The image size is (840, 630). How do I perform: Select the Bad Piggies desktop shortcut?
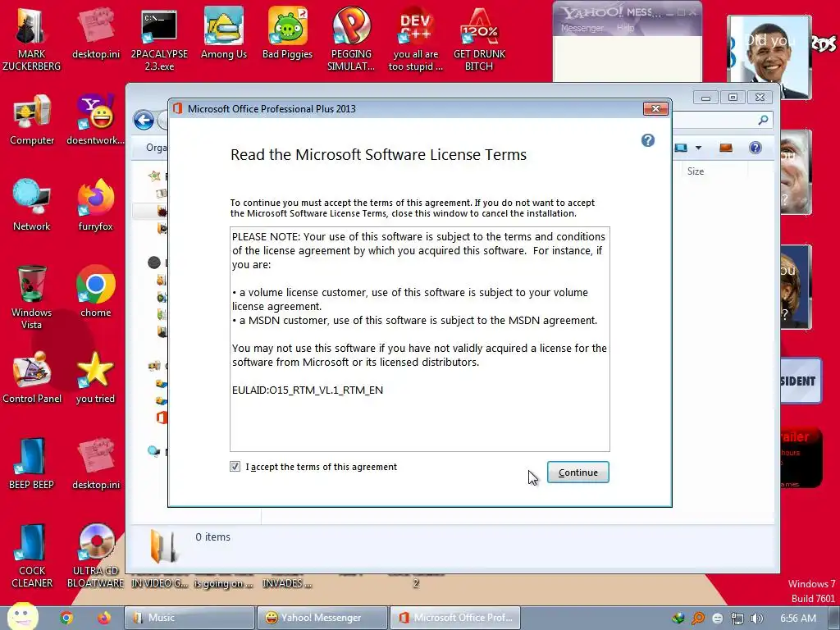tap(288, 33)
